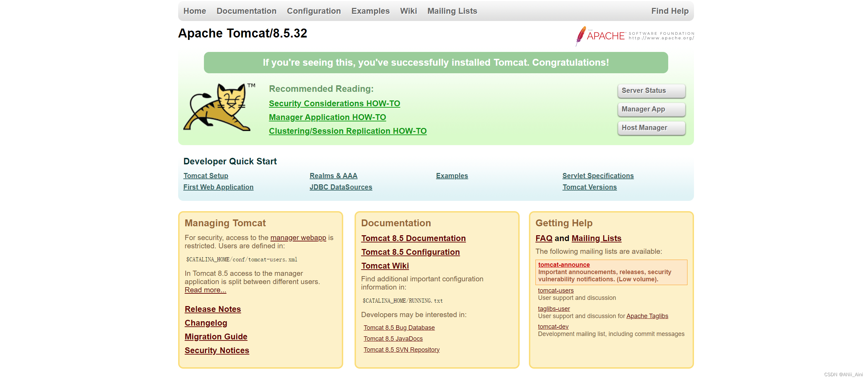Follow the Apache Taglibs link
Image resolution: width=868 pixels, height=380 pixels.
pyautogui.click(x=647, y=316)
